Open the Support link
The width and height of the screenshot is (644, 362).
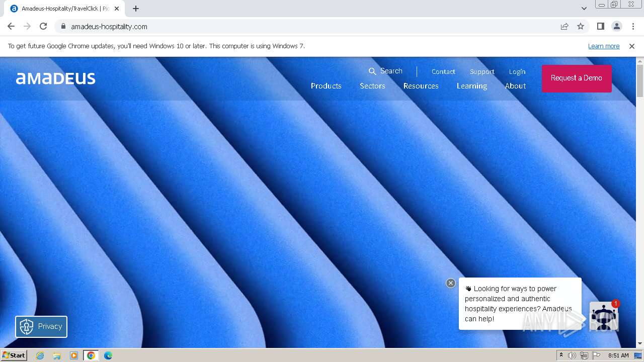[482, 71]
